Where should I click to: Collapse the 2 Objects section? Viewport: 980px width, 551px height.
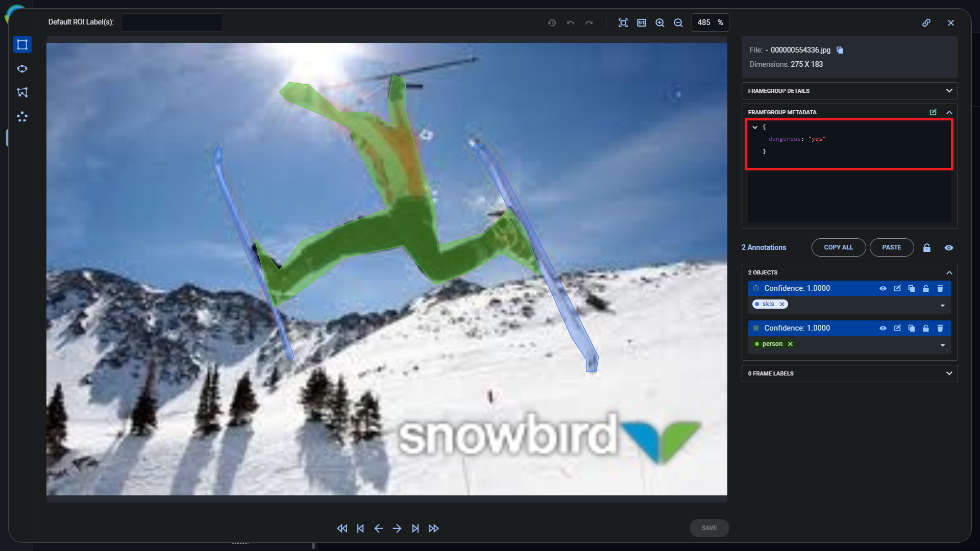point(949,272)
